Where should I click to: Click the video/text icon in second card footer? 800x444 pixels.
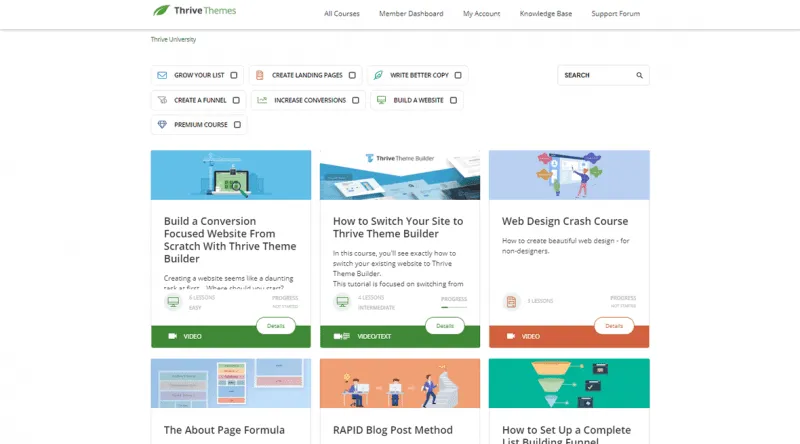pyautogui.click(x=341, y=336)
